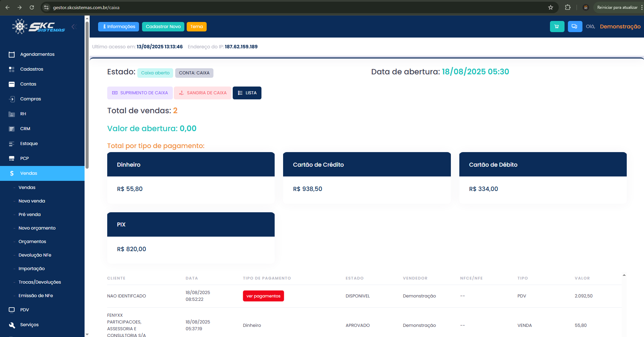Click the Estoque sidebar icon
Viewport: 644px width, 337px height.
12,144
